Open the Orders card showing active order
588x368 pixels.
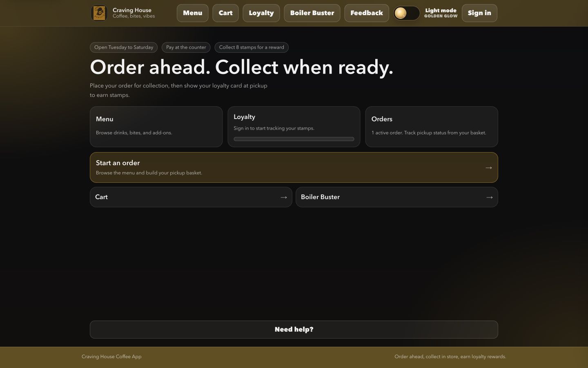(x=432, y=127)
